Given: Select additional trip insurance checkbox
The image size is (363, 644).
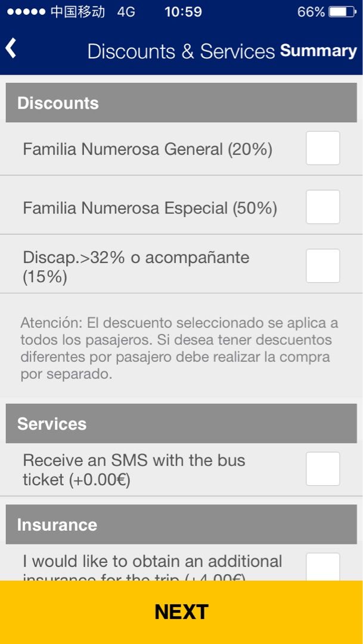Looking at the screenshot, I should click(x=322, y=567).
